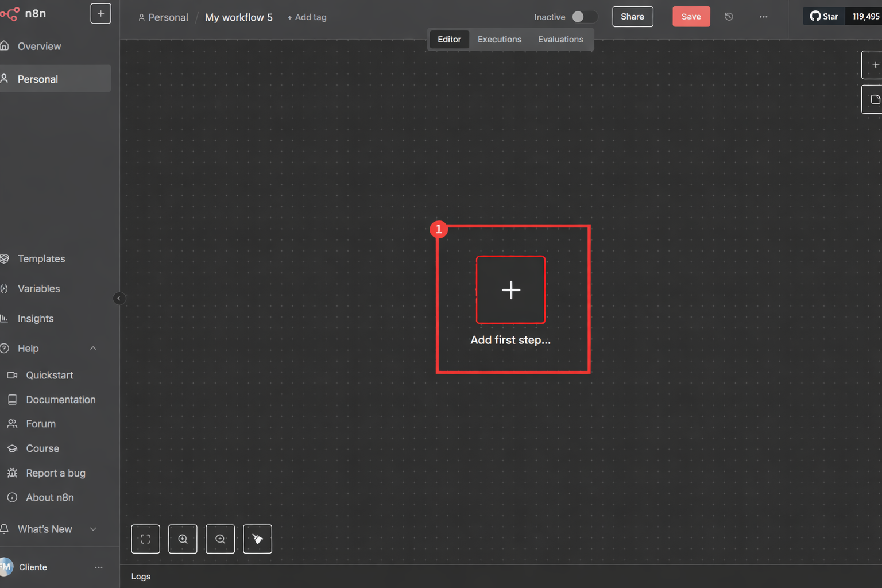Click the Save button
The width and height of the screenshot is (882, 588).
[x=691, y=17]
